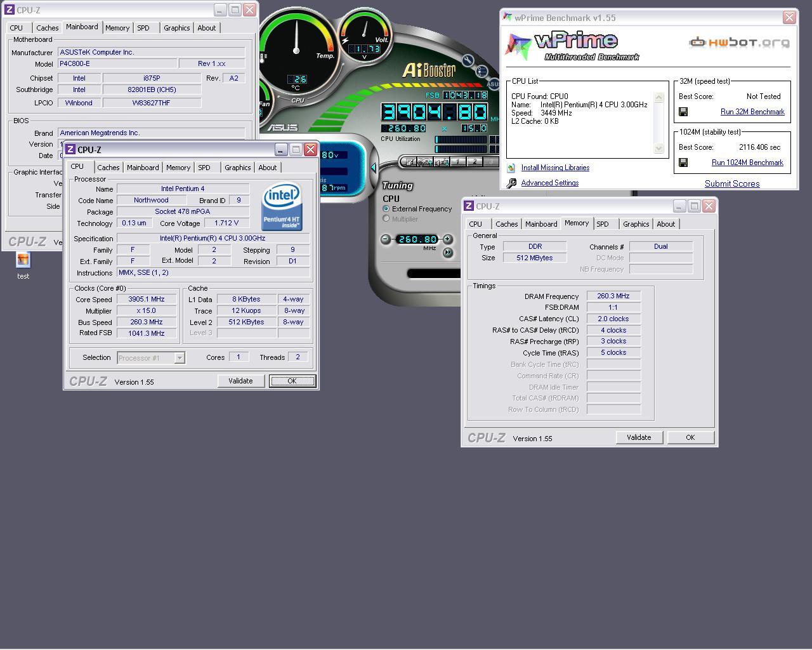Click wPrime CPU List scroll down arrow
812x650 pixels.
(x=658, y=148)
